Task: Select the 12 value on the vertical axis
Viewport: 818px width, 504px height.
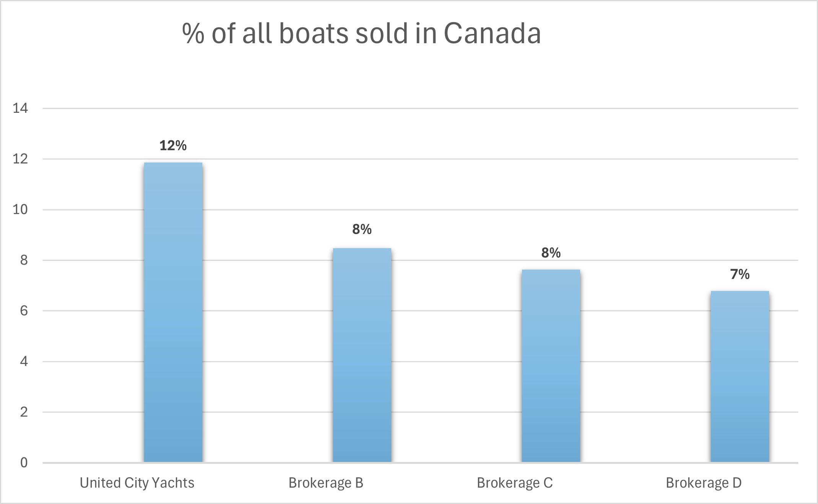Action: [x=21, y=159]
